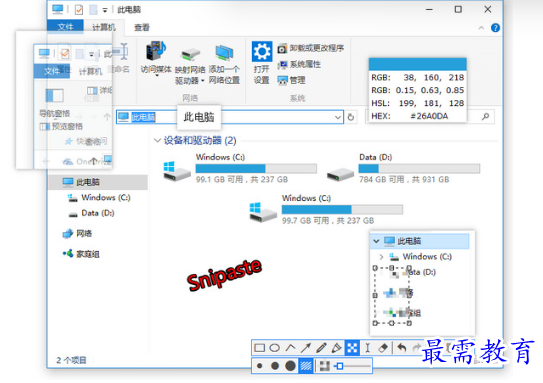Click the refresh button beside address bar
The height and width of the screenshot is (383, 543).
point(350,117)
